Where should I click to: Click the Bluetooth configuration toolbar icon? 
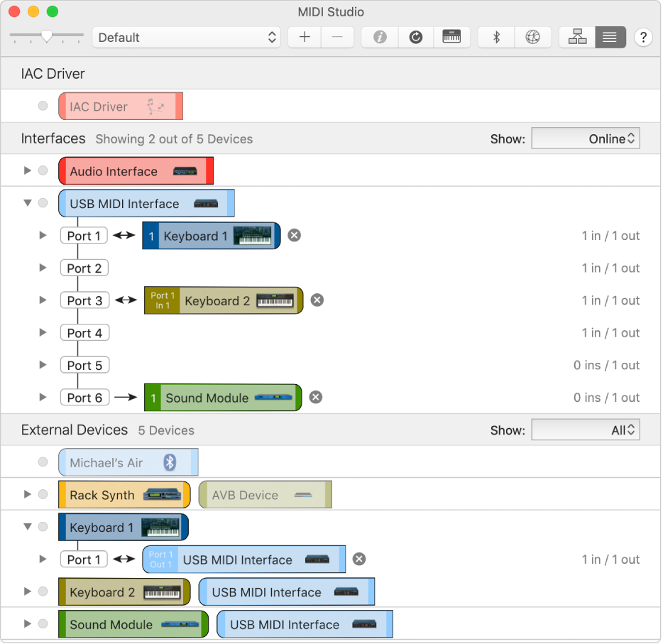pos(496,38)
